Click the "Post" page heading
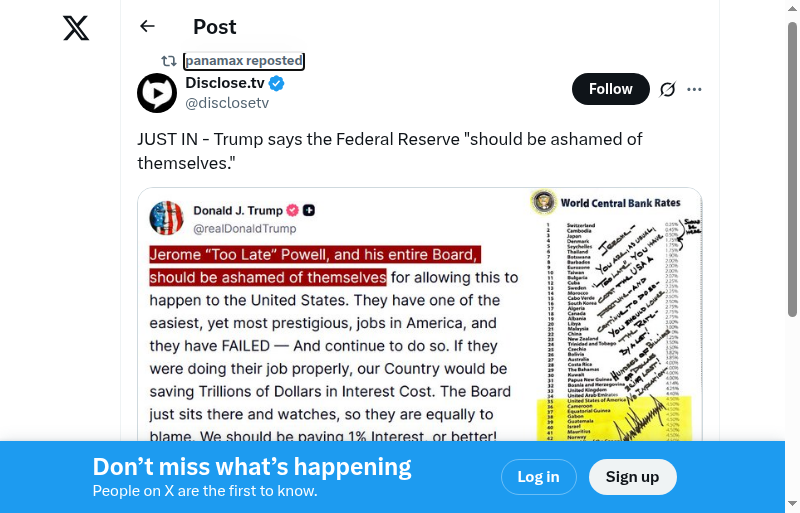Viewport: 800px width, 513px height. [x=215, y=27]
